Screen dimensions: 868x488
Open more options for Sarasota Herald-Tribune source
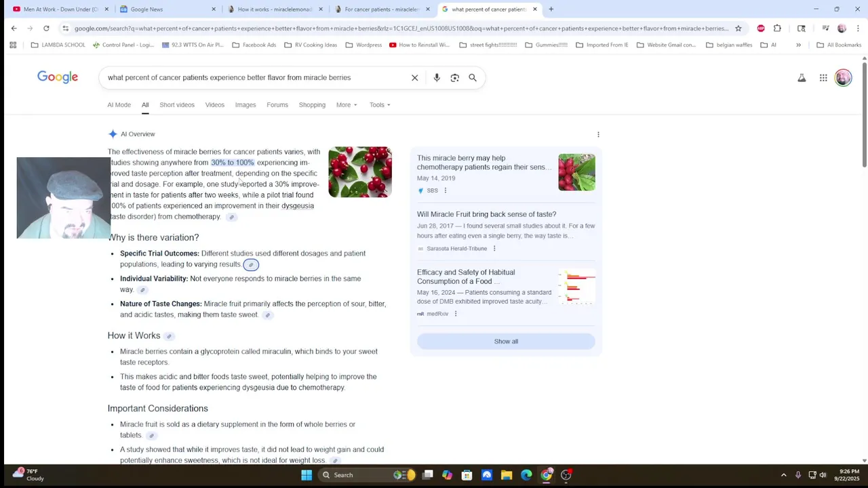494,249
